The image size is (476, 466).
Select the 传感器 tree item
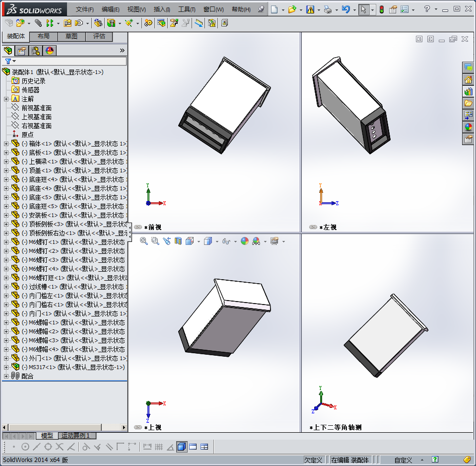point(30,90)
